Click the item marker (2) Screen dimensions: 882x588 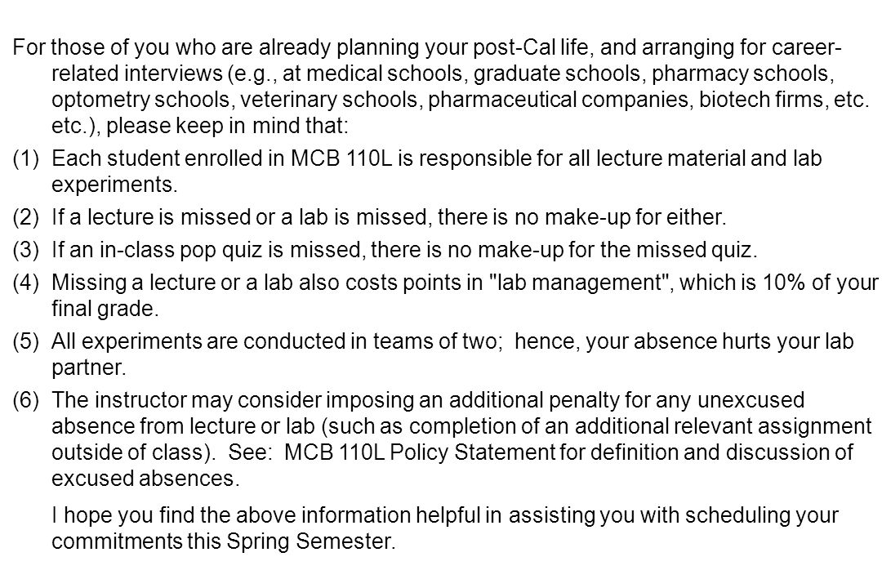pos(26,217)
